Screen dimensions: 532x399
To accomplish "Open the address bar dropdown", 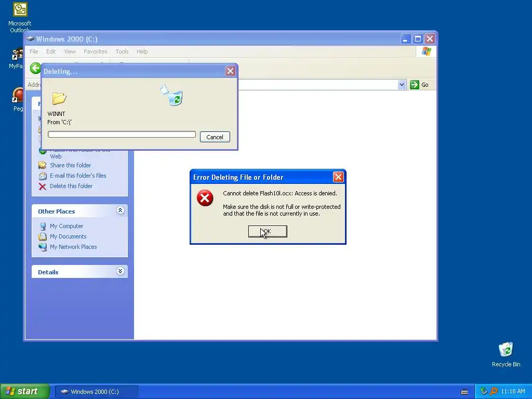I will [402, 85].
